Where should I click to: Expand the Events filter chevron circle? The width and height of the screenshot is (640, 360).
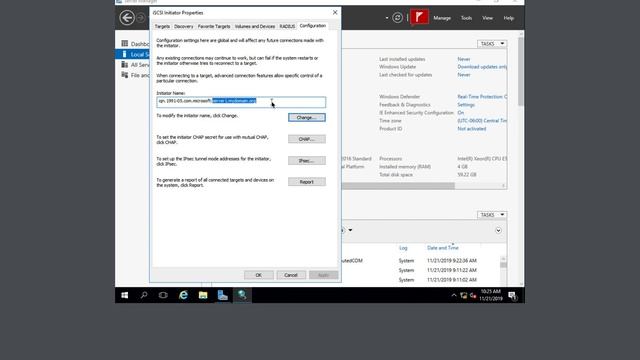pos(498,231)
